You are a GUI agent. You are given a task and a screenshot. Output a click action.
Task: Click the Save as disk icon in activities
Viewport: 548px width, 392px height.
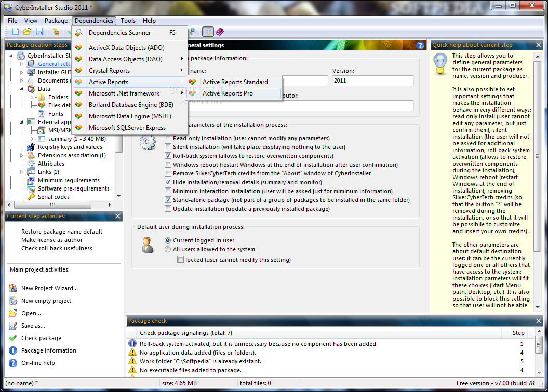(x=13, y=326)
